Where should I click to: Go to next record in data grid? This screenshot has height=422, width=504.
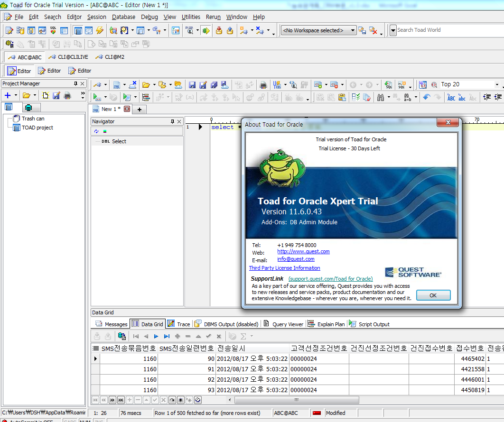click(156, 336)
